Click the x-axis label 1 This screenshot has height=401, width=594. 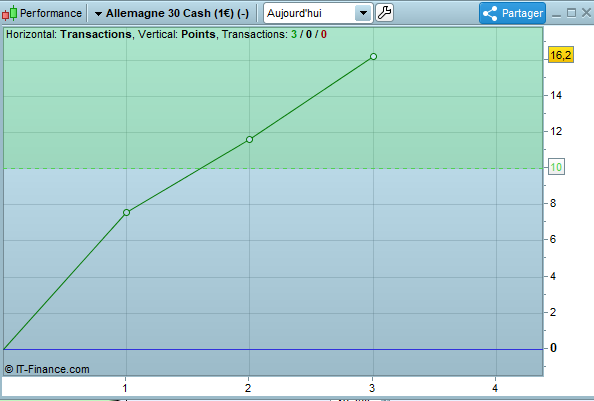pos(125,388)
